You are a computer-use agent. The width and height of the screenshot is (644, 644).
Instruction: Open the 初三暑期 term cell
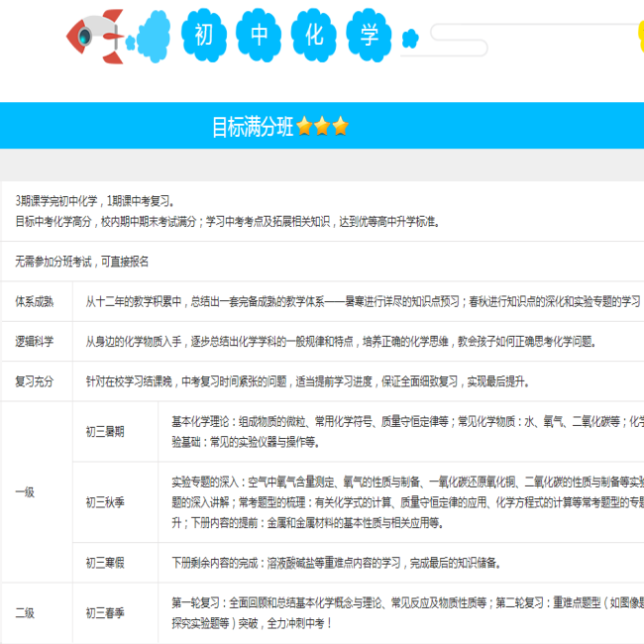pyautogui.click(x=105, y=431)
